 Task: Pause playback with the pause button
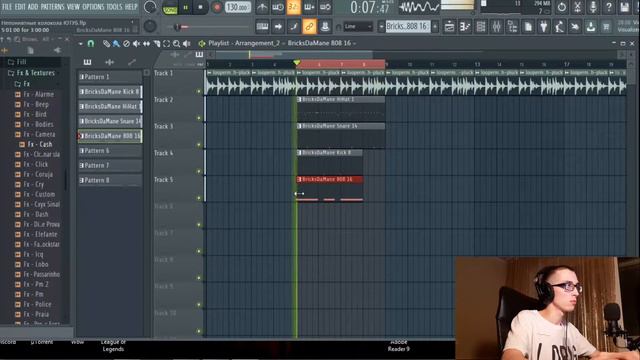[x=185, y=7]
